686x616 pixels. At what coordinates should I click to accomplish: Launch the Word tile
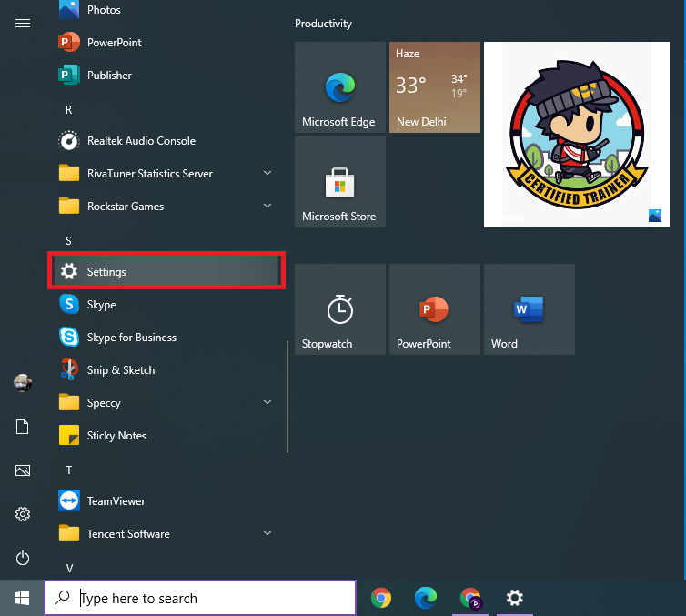[x=529, y=308]
